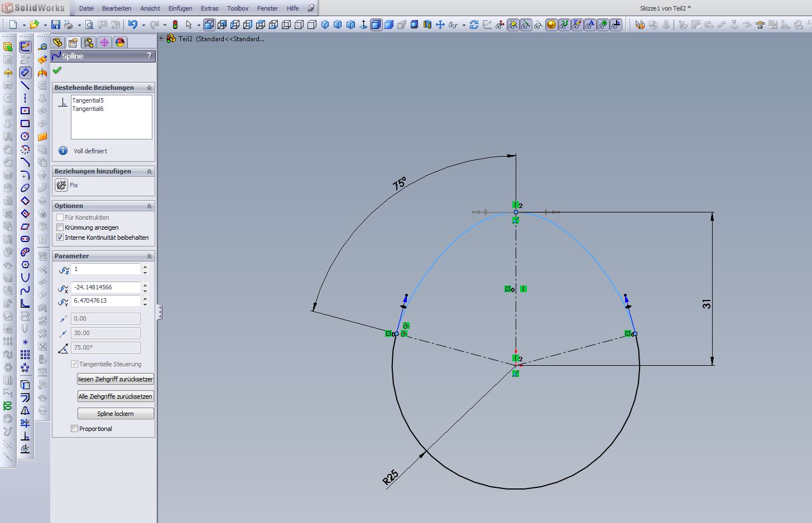Viewport: 812px width, 523px height.
Task: Click the Rebuild traffic light icon
Action: click(x=175, y=25)
